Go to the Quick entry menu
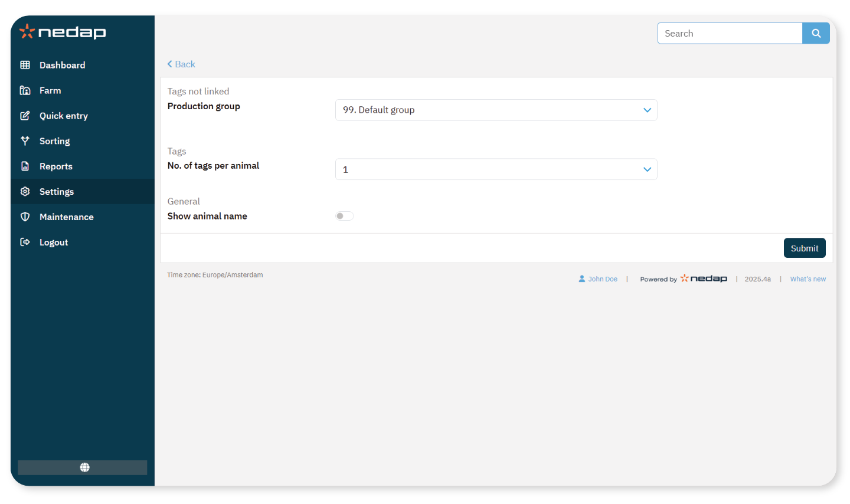This screenshot has height=504, width=850. [63, 116]
